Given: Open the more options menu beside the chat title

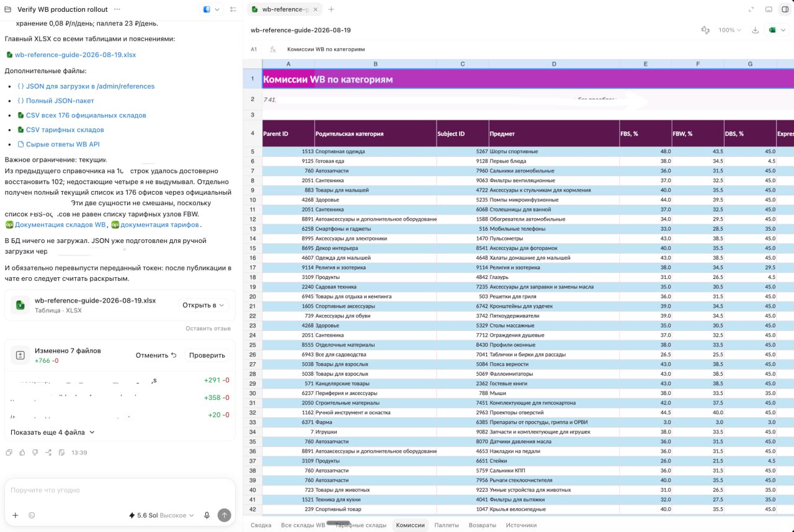Looking at the screenshot, I should [x=117, y=9].
